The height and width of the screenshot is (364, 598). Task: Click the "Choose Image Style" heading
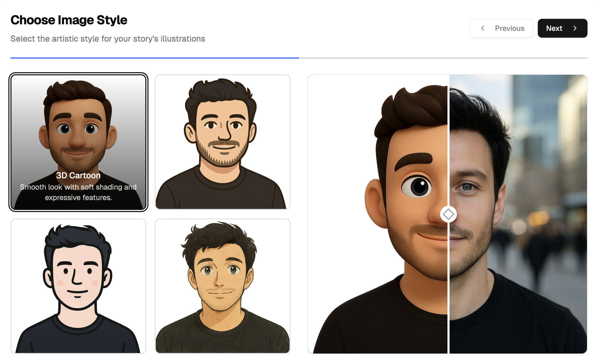[69, 20]
